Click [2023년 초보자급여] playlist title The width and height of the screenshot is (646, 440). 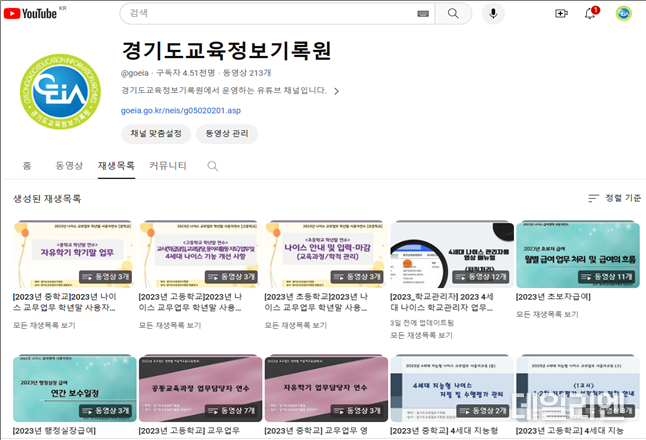pyautogui.click(x=553, y=297)
